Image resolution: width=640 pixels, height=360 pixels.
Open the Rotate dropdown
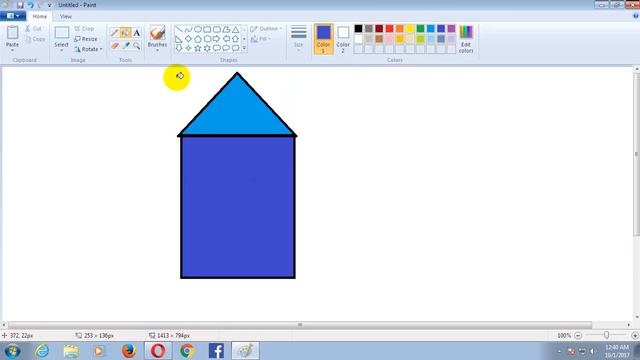(88, 49)
